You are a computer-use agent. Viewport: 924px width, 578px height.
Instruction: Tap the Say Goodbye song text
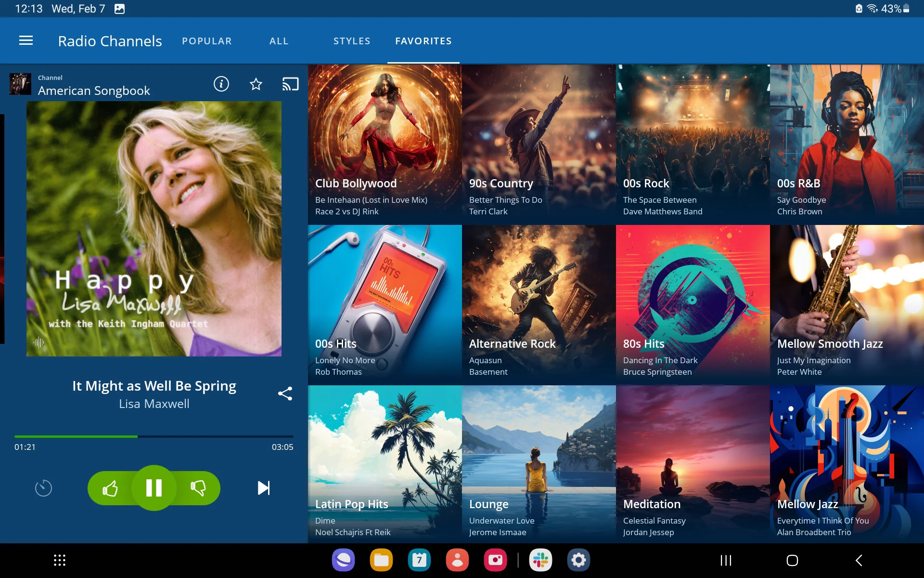coord(801,200)
